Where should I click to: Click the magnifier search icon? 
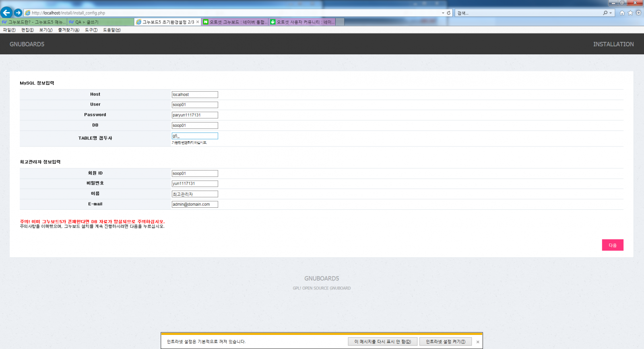(605, 13)
